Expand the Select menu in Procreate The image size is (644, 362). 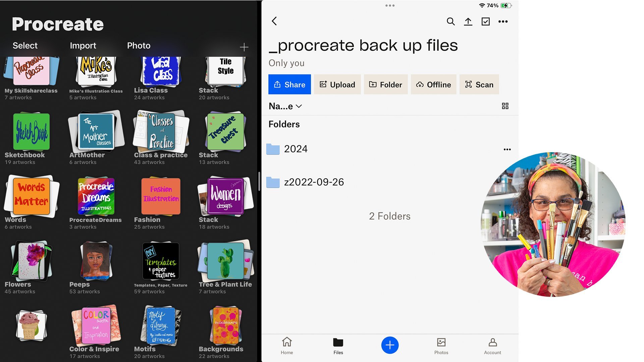(x=25, y=45)
